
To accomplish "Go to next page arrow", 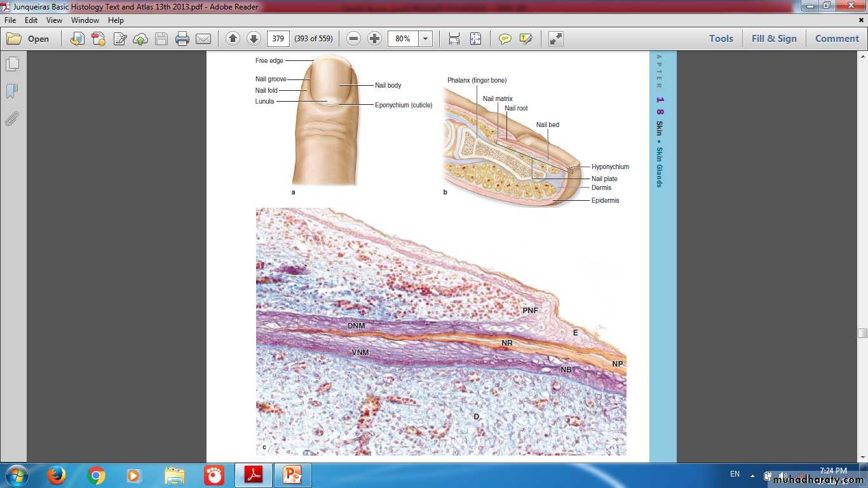I will pos(254,39).
